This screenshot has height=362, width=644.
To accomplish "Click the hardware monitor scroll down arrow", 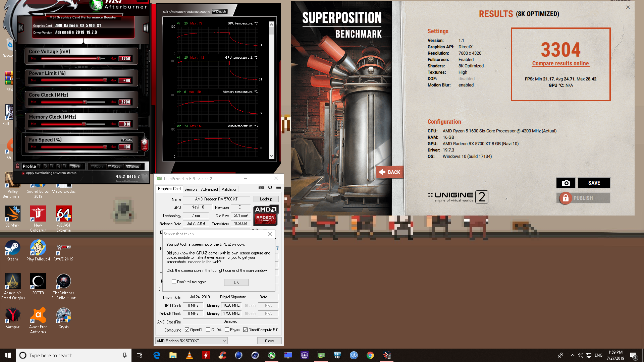I will [x=271, y=156].
